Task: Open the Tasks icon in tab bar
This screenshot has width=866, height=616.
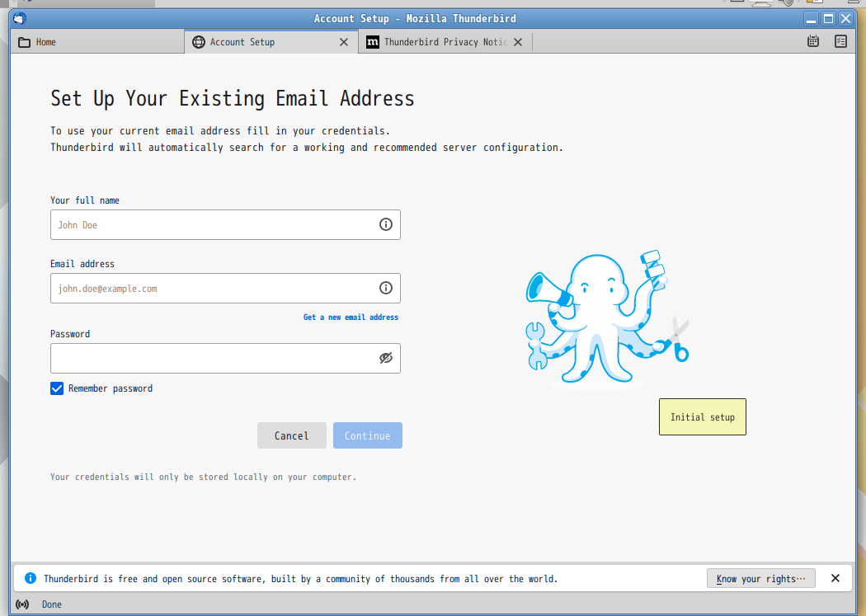Action: 840,41
